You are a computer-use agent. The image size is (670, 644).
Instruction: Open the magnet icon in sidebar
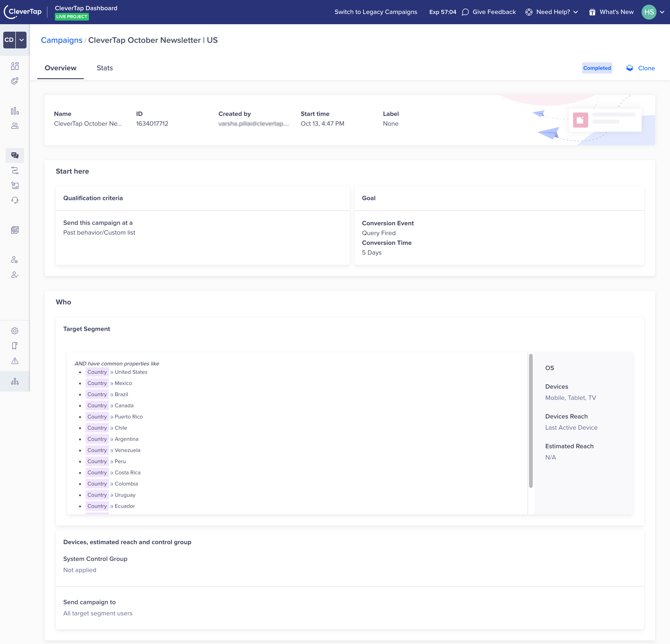(15, 81)
